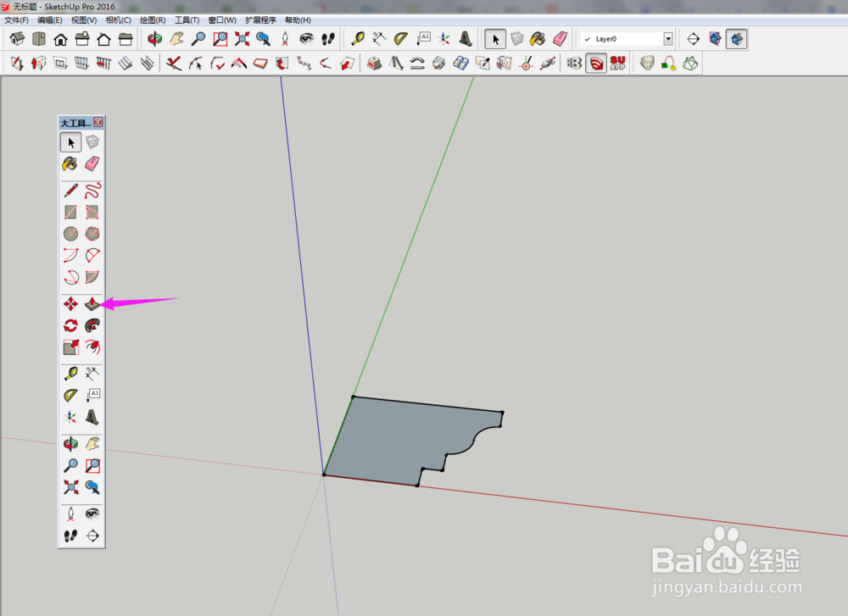Image resolution: width=848 pixels, height=616 pixels.
Task: Select the Pie tool
Action: point(92,277)
